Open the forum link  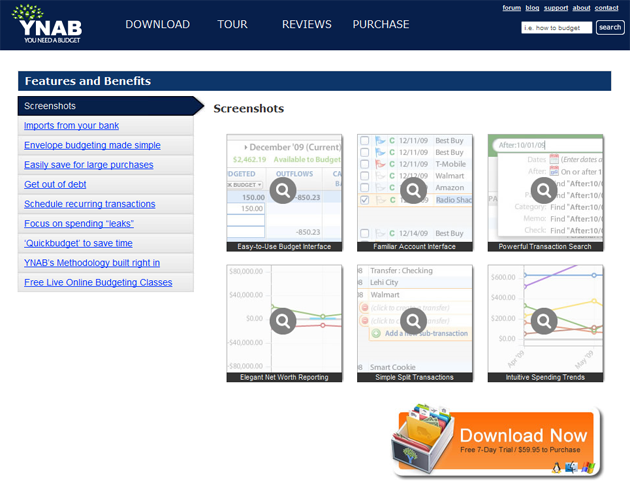[x=511, y=8]
